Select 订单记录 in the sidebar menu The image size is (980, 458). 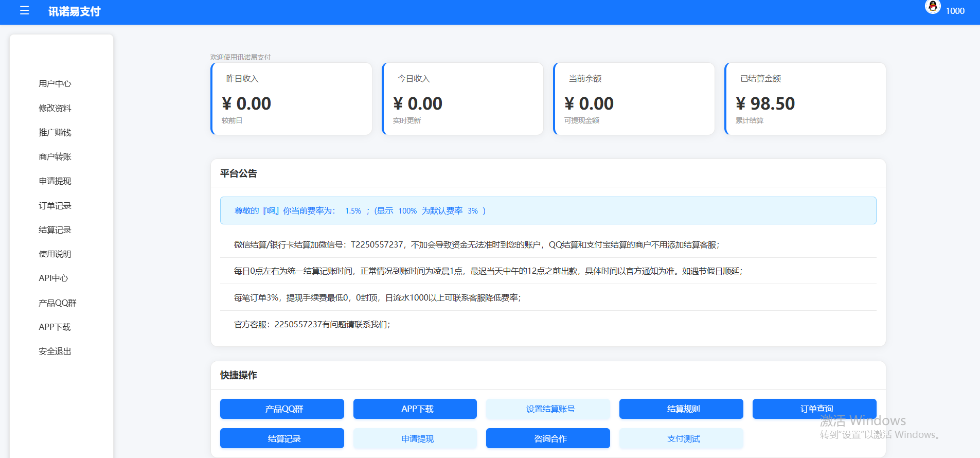click(55, 205)
